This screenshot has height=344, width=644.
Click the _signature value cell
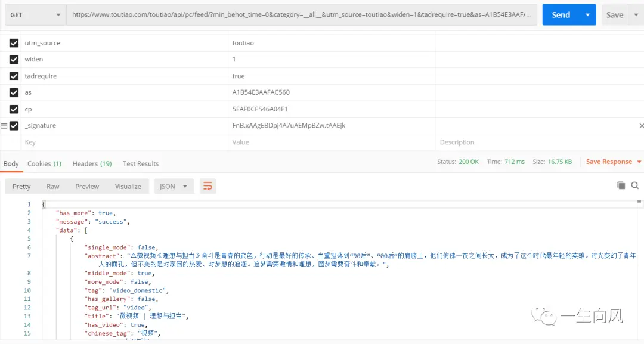coord(332,126)
